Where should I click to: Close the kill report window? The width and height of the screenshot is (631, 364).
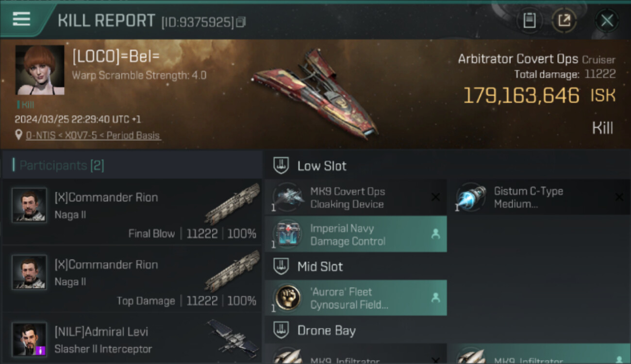pyautogui.click(x=607, y=20)
